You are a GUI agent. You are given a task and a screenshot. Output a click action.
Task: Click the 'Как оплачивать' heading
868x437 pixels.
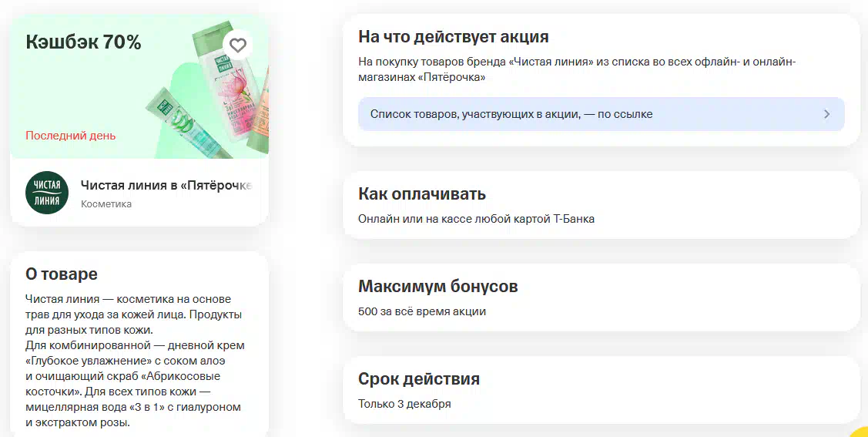click(422, 194)
